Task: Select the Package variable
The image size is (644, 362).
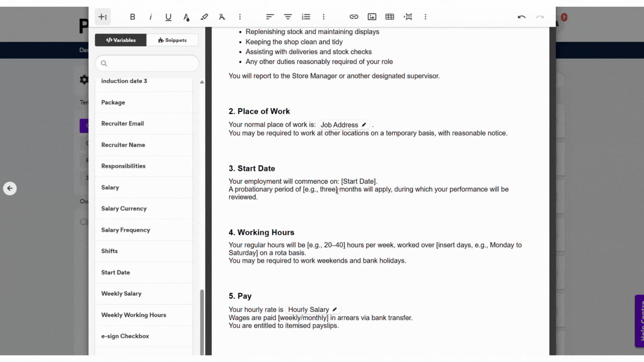Action: coord(144,103)
